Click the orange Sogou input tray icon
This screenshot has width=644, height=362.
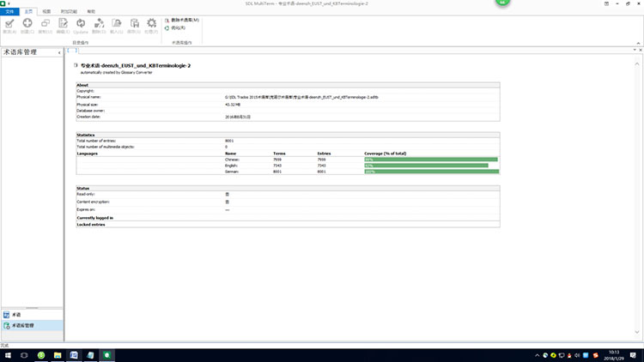pyautogui.click(x=596, y=355)
